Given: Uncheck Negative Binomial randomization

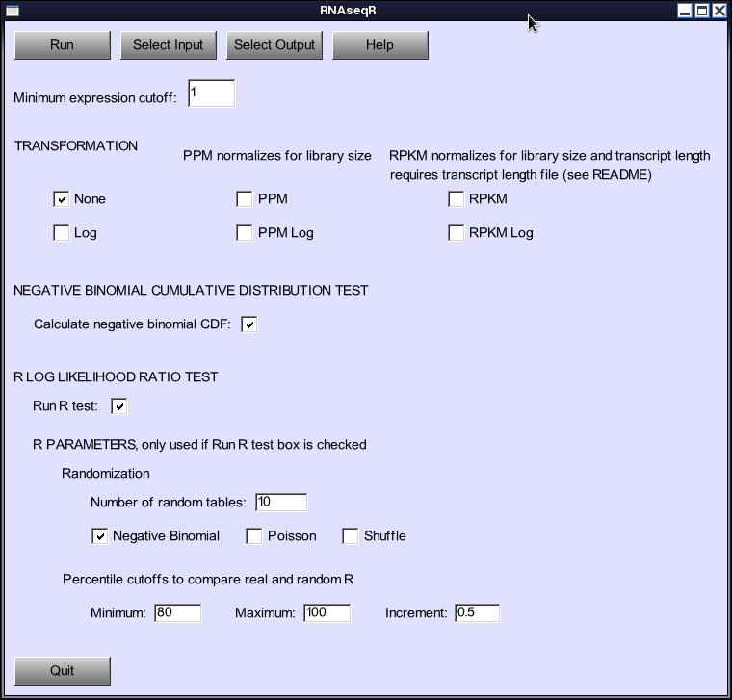Looking at the screenshot, I should pyautogui.click(x=99, y=536).
